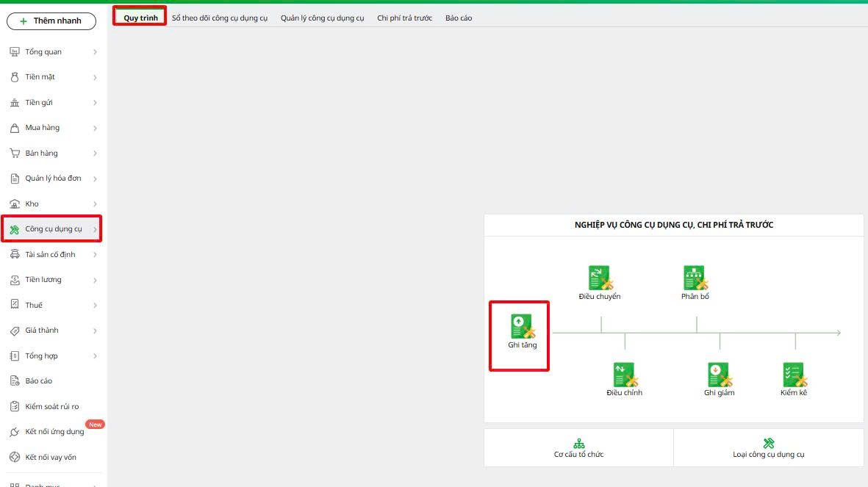Click the Kết nối vay vốn label
The image size is (868, 487).
click(51, 458)
